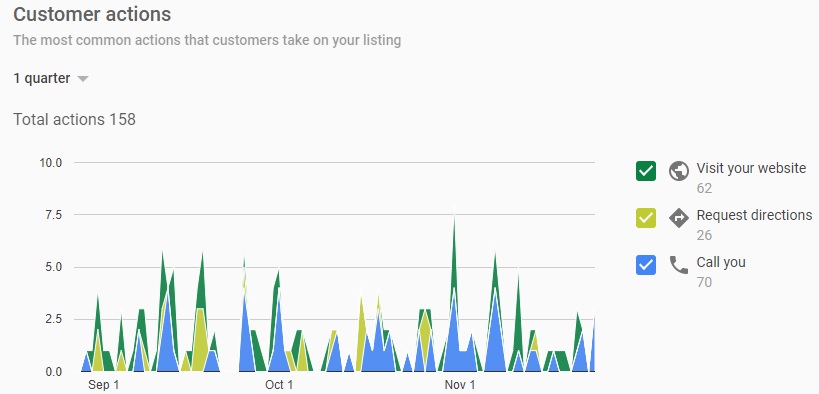
Task: Click the gray dropdown arrow beside 1 quarter
Action: [x=83, y=79]
